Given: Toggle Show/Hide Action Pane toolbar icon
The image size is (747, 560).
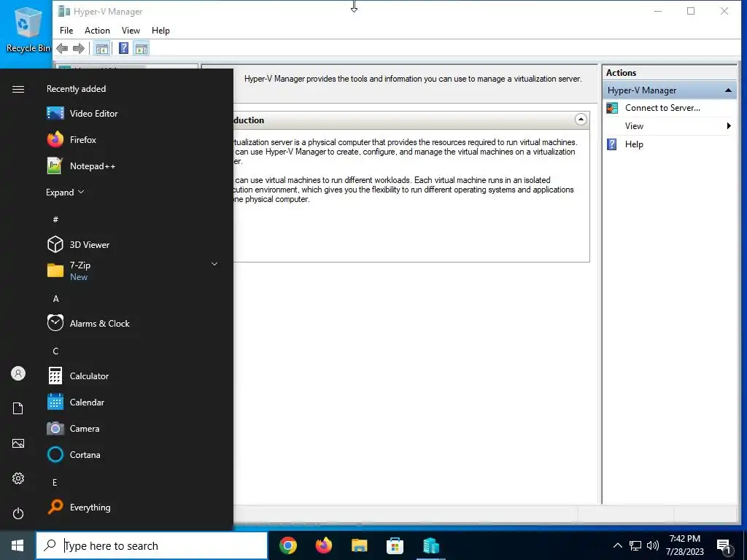Looking at the screenshot, I should [x=142, y=48].
